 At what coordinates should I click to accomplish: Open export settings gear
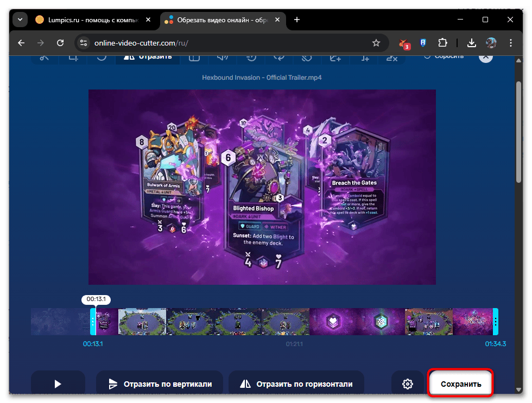coord(408,383)
